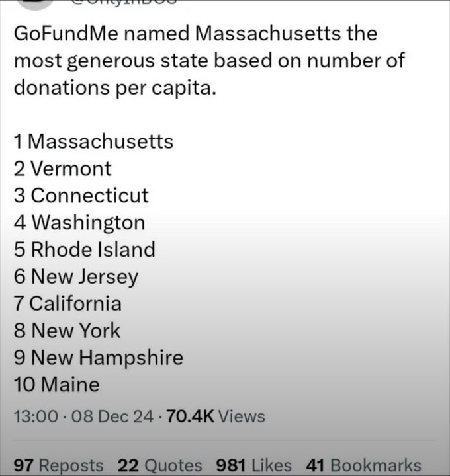Open the 97 Reposts list
Image resolution: width=450 pixels, height=476 pixels.
(59, 465)
